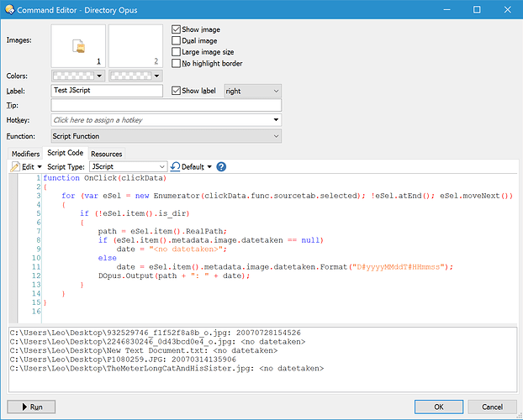
Task: Click output line for TheMeterLongCatAndHisSister.jpg
Action: [x=166, y=368]
